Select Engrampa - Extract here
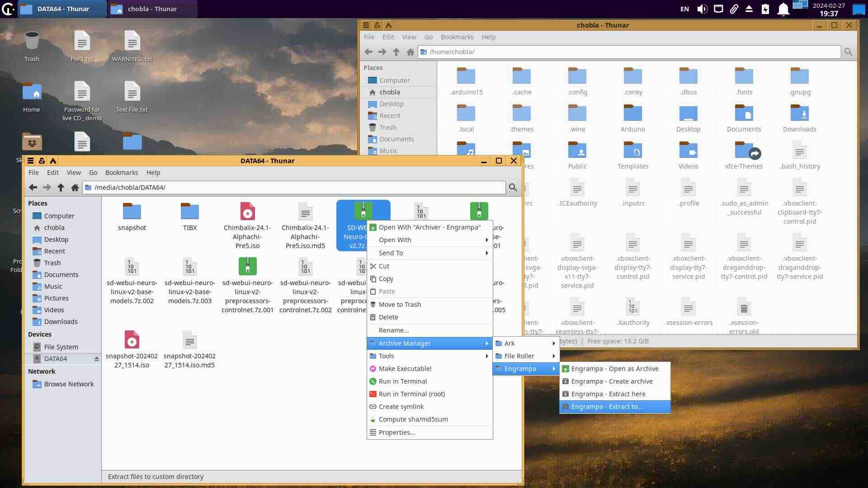The image size is (868, 488). [608, 394]
